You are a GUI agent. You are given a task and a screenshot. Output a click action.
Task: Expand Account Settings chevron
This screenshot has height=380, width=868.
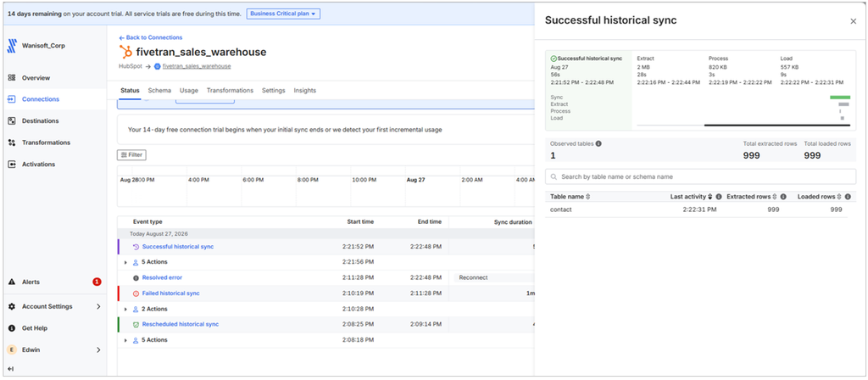[98, 306]
